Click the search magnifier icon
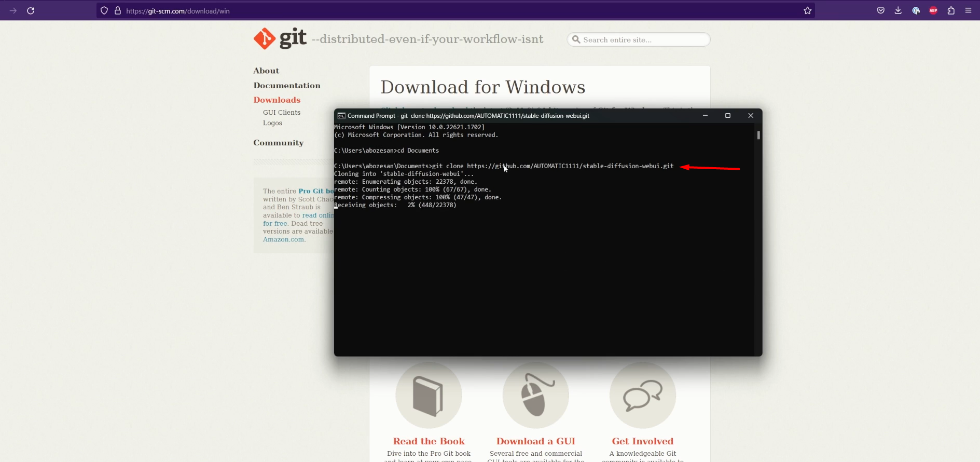The image size is (980, 462). pyautogui.click(x=576, y=39)
